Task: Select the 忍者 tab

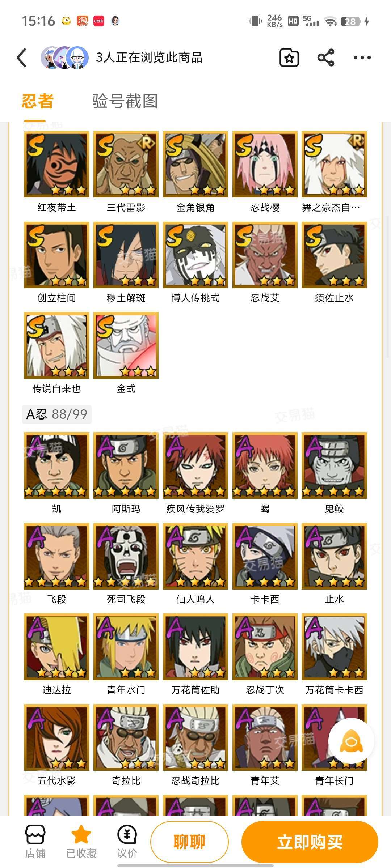Action: click(38, 101)
